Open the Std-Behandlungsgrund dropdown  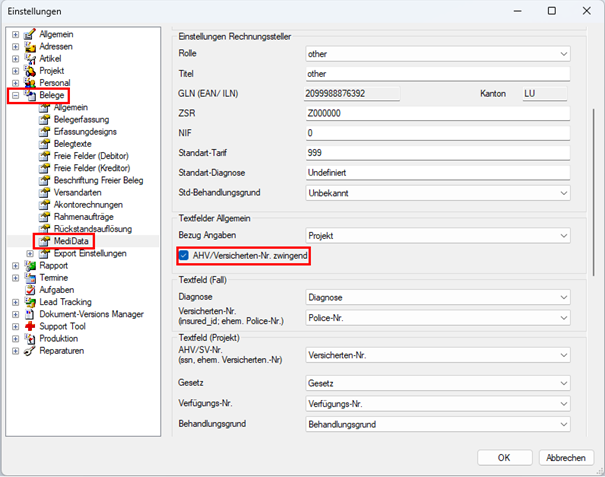coord(438,193)
